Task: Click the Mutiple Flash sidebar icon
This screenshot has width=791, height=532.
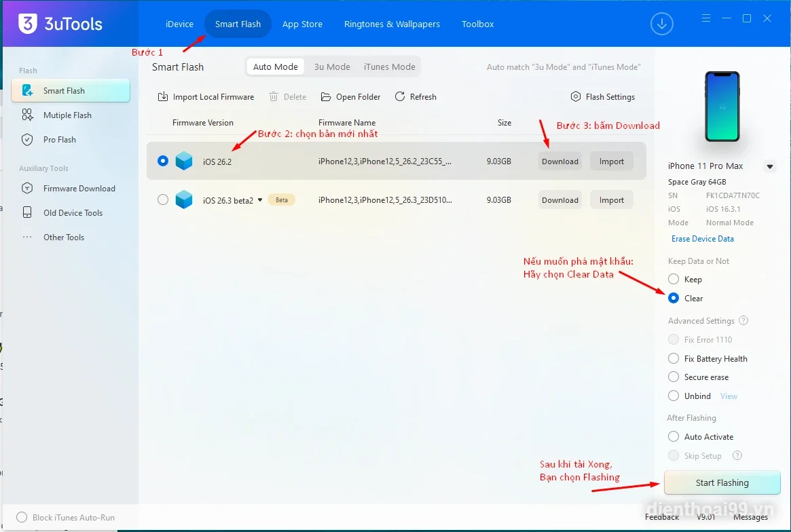Action: tap(27, 115)
